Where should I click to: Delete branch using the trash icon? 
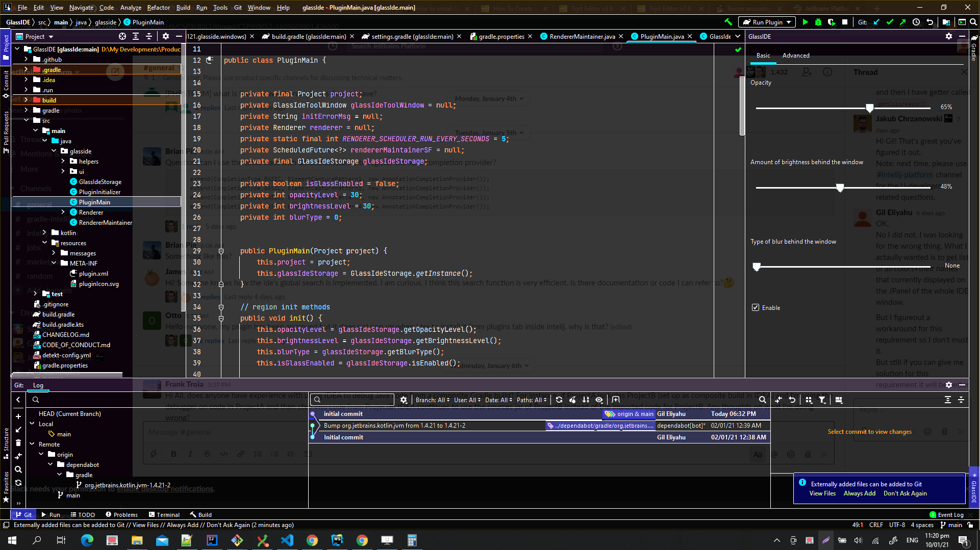point(18,442)
